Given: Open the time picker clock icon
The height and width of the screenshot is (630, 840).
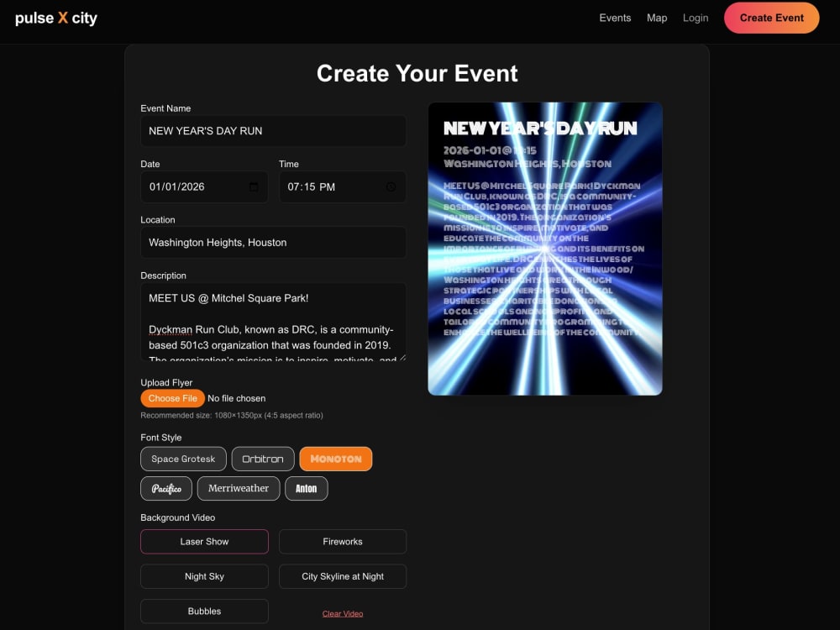Looking at the screenshot, I should pos(391,186).
